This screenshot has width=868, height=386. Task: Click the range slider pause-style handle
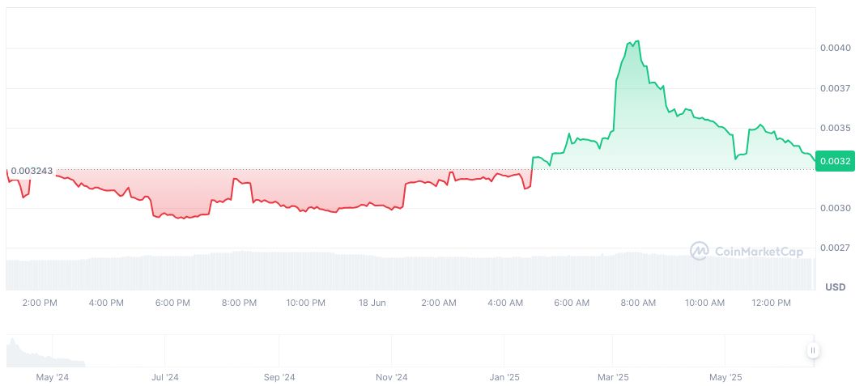(812, 350)
